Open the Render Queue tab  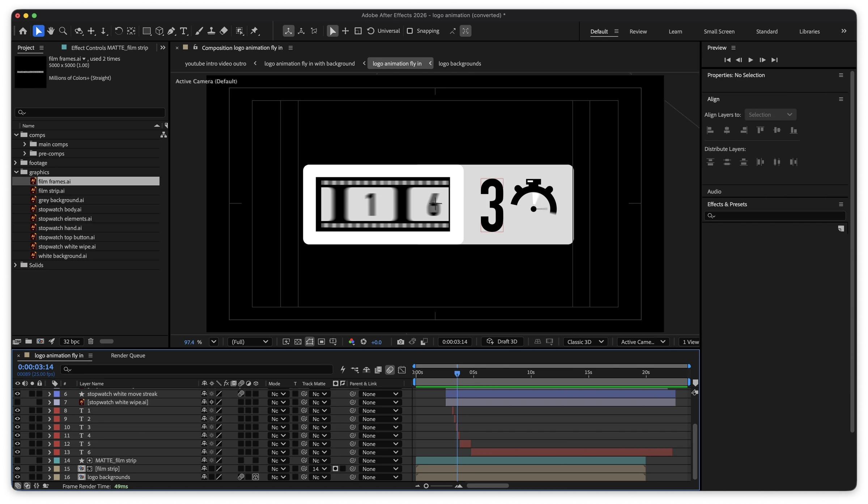point(128,356)
